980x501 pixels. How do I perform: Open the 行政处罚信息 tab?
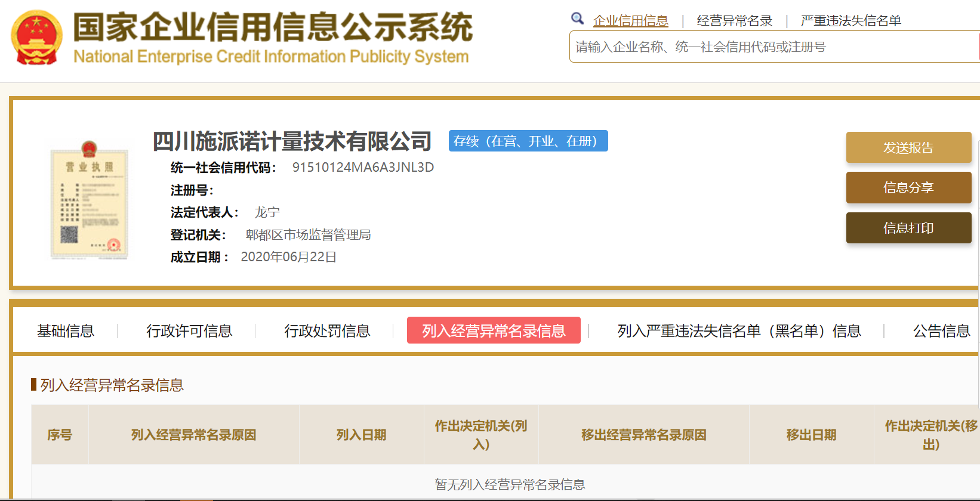pos(327,331)
